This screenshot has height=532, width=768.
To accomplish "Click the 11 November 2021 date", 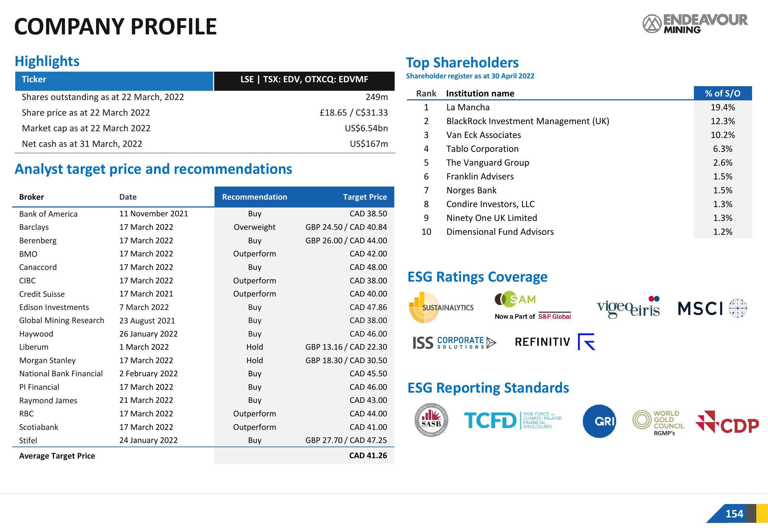I will (154, 214).
